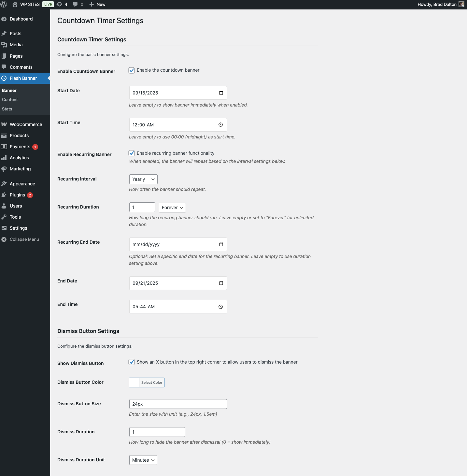Click user avatar next to Howdy, Brad Dalton

coord(461,5)
